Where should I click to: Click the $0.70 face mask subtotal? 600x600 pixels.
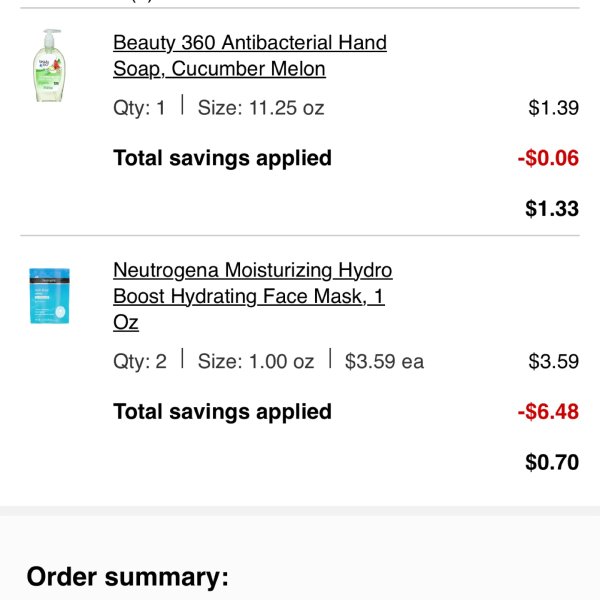coord(552,462)
